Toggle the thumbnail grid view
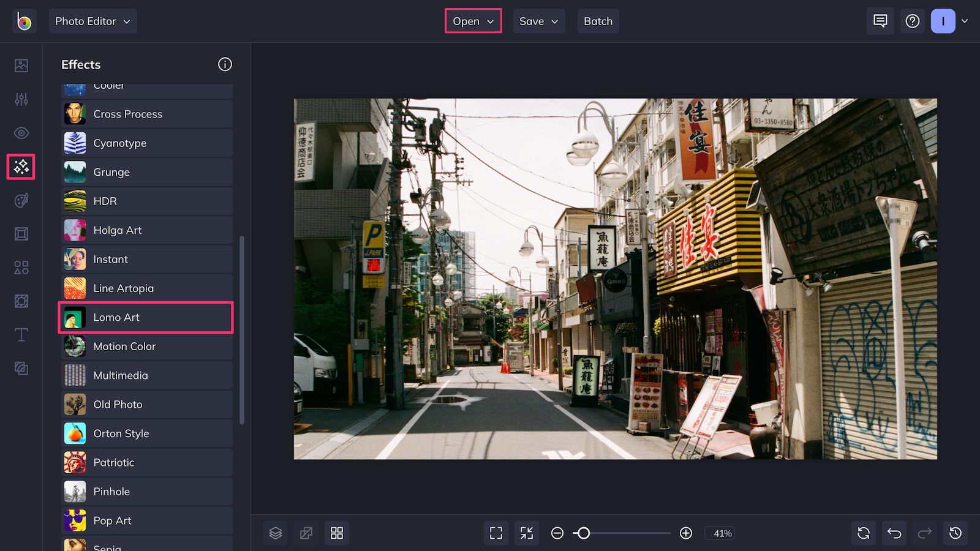 (x=336, y=533)
